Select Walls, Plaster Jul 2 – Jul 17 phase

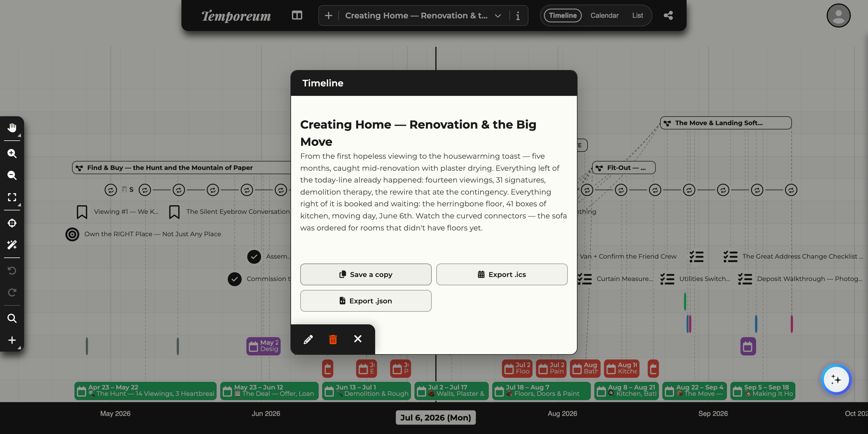click(x=452, y=391)
